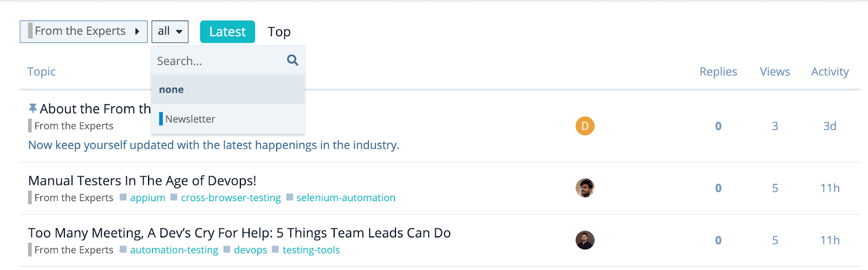Sort topics by Views column
868x270 pixels.
[775, 72]
